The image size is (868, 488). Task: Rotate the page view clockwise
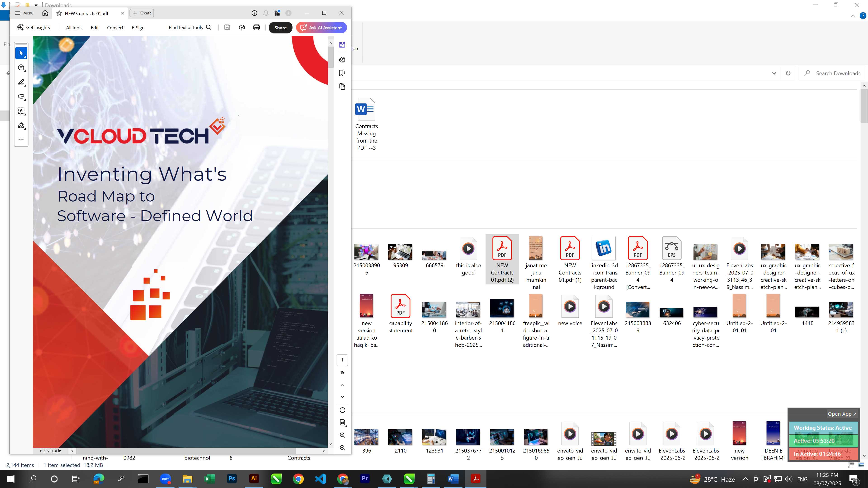[x=342, y=410]
